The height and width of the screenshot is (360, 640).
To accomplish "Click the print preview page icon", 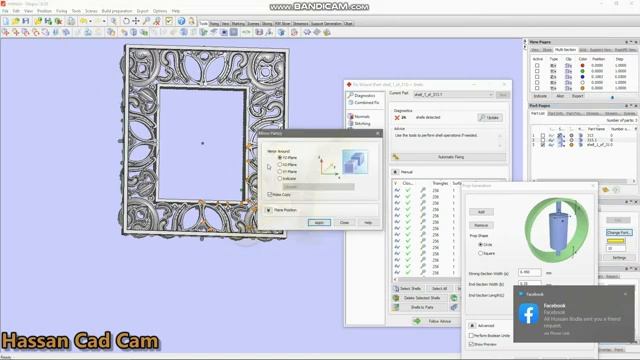I will coord(71,21).
